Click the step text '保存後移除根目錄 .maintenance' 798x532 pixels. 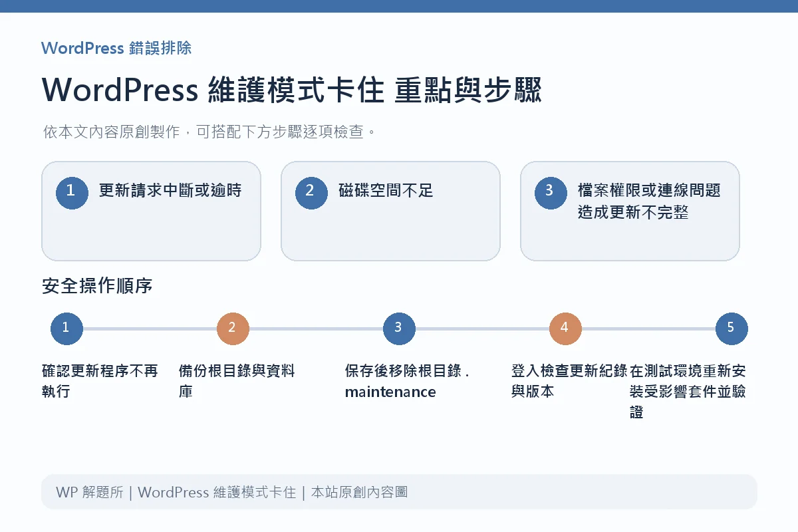[x=407, y=381]
